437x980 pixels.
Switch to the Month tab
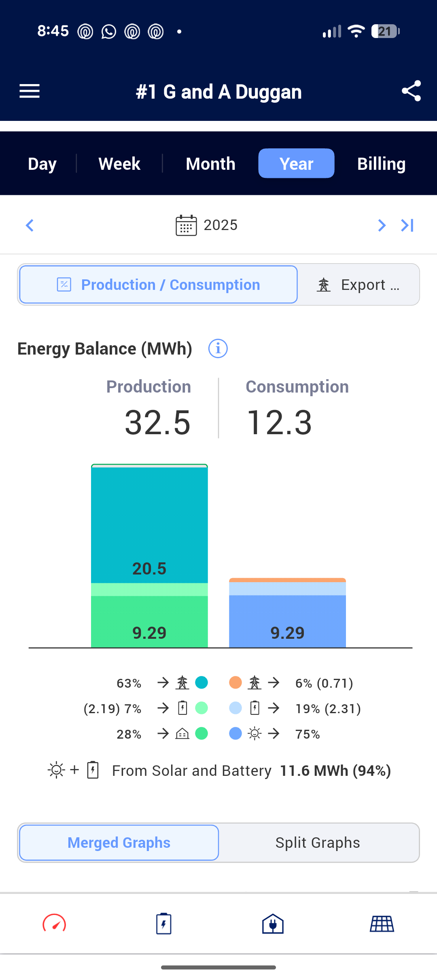[x=210, y=164]
